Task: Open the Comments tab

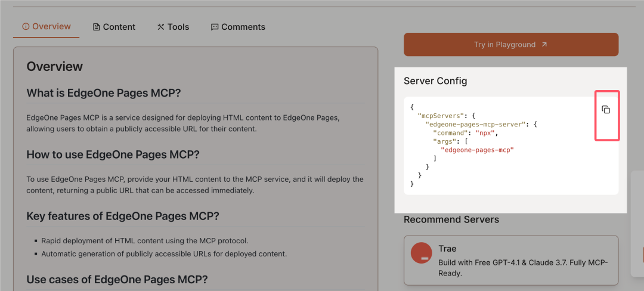Action: pos(238,27)
